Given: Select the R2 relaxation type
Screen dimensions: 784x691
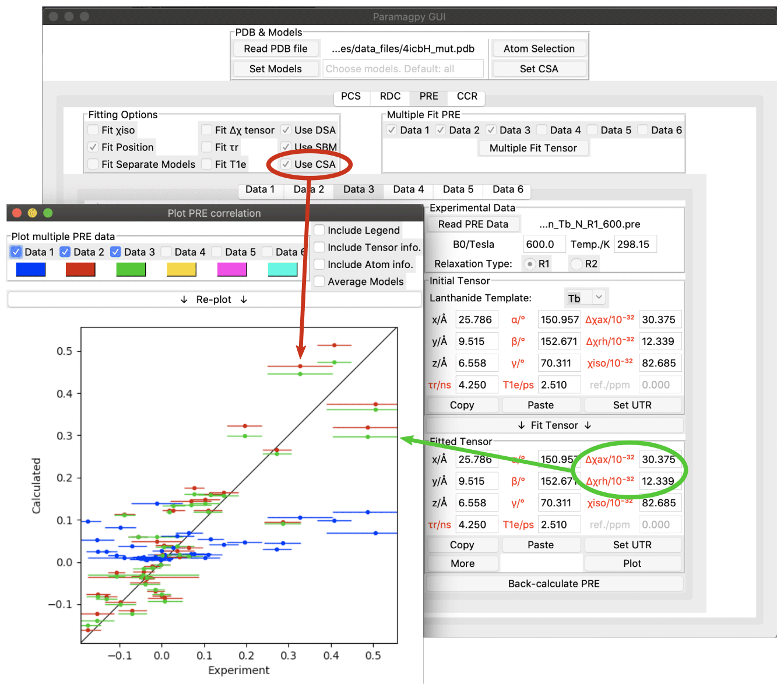Looking at the screenshot, I should tap(576, 264).
